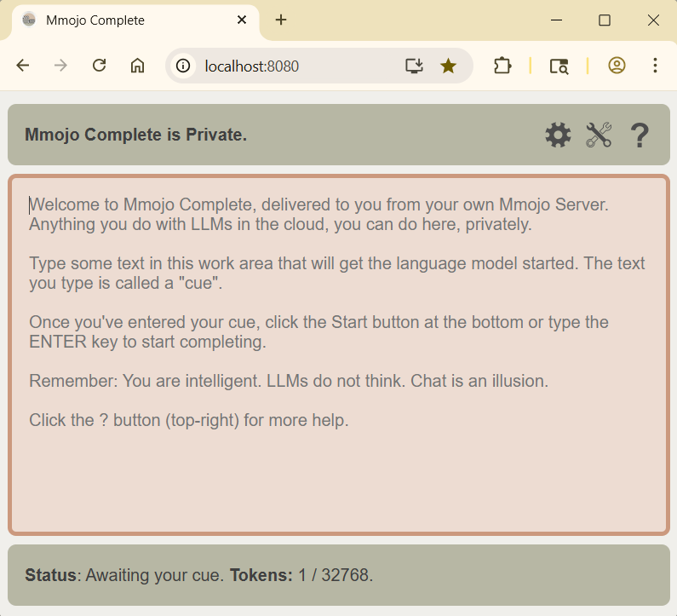Open help with the question mark icon
Viewport: 677px width, 616px height.
[x=640, y=135]
